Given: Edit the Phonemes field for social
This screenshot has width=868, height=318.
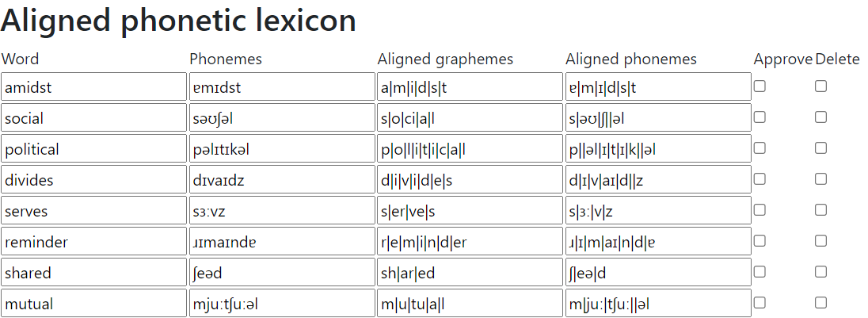Looking at the screenshot, I should tap(281, 118).
